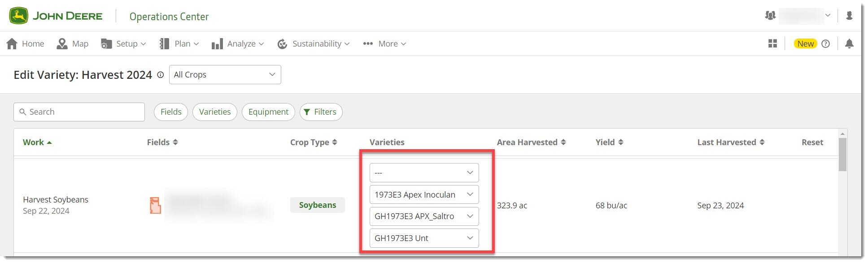
Task: Click the Equipment filter button
Action: (268, 112)
